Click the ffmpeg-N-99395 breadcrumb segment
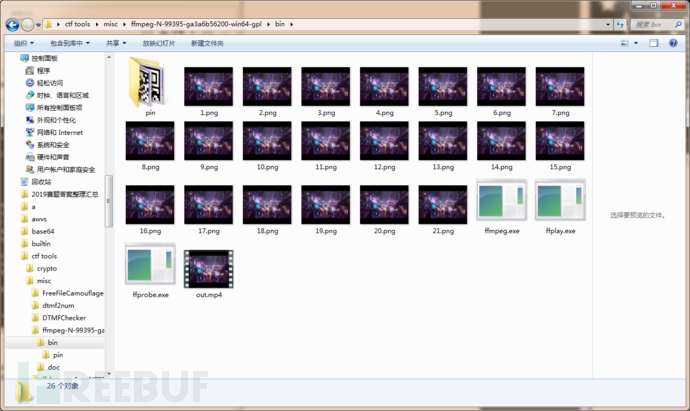Image resolution: width=690 pixels, height=411 pixels. pyautogui.click(x=196, y=24)
